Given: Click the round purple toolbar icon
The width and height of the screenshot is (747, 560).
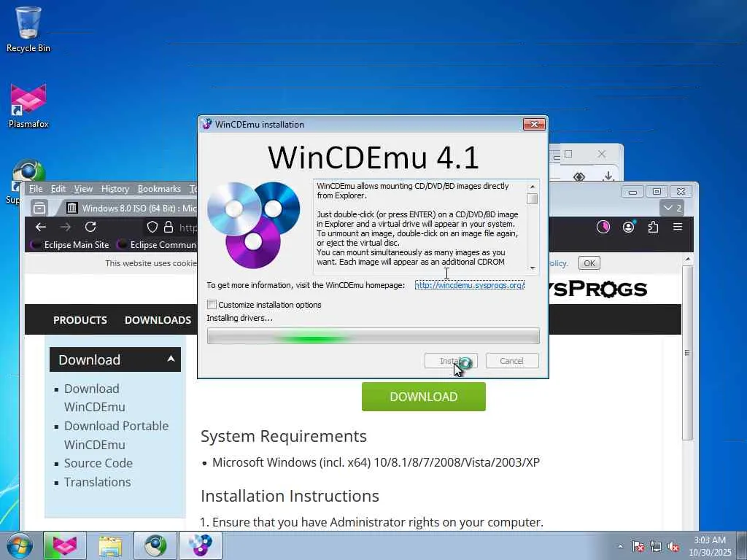Looking at the screenshot, I should (x=603, y=227).
